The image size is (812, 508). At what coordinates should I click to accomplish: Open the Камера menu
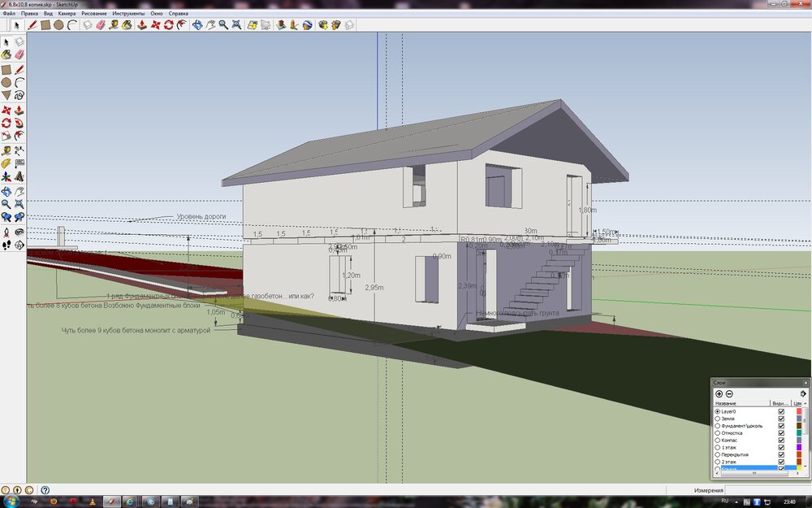point(67,14)
